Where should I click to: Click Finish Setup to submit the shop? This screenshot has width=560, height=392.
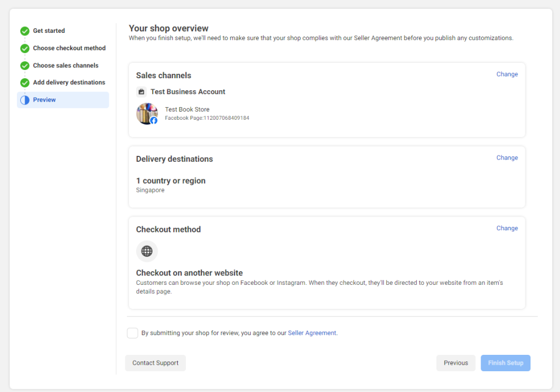[505, 362]
